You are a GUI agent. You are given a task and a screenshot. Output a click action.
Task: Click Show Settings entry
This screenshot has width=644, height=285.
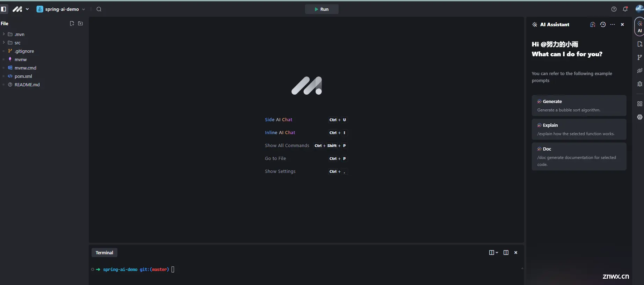[280, 171]
